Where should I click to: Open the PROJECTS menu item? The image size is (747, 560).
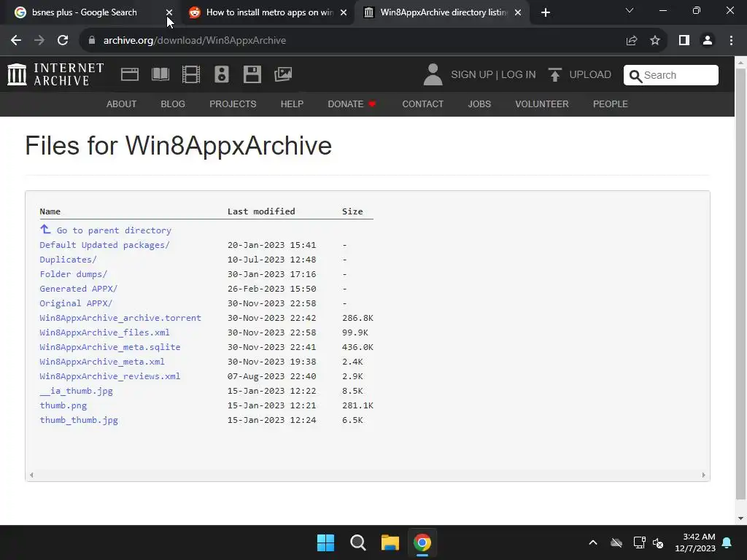coord(233,104)
